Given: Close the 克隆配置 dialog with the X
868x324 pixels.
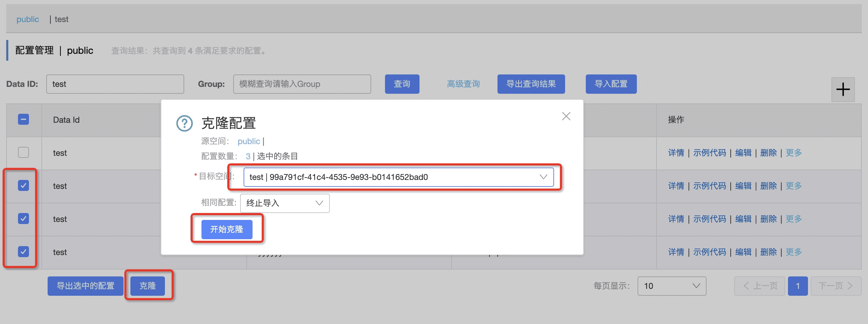Looking at the screenshot, I should [566, 116].
